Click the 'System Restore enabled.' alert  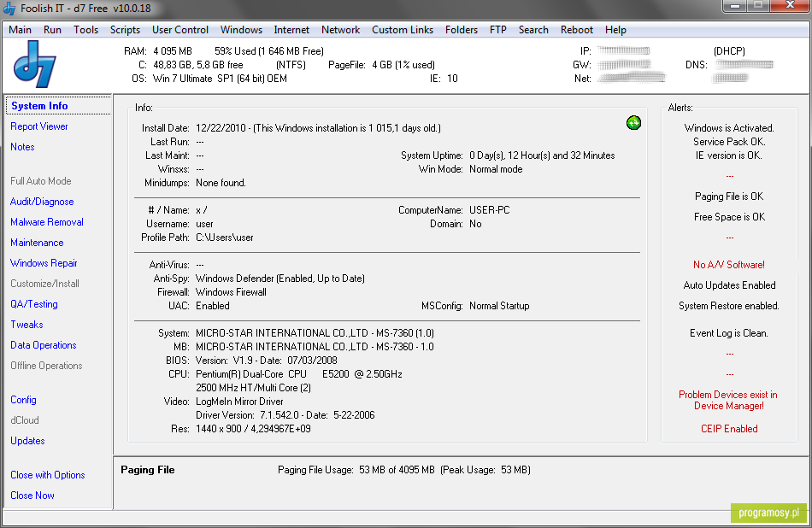click(728, 306)
